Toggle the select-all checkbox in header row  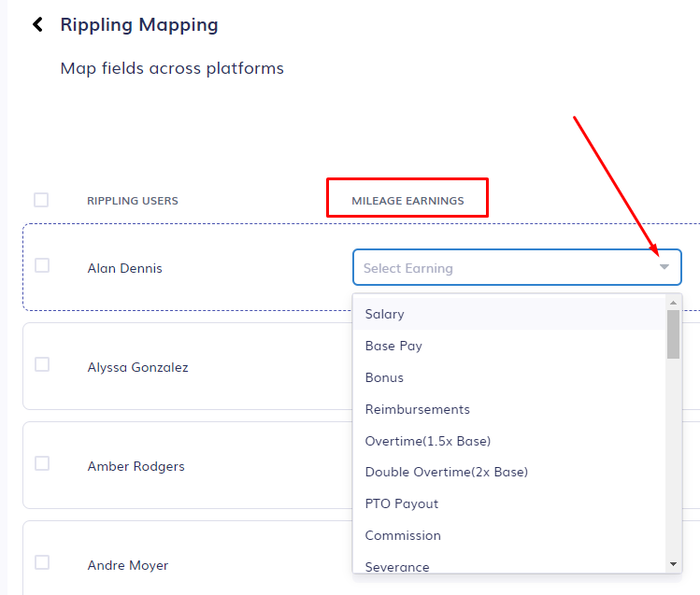pyautogui.click(x=41, y=200)
